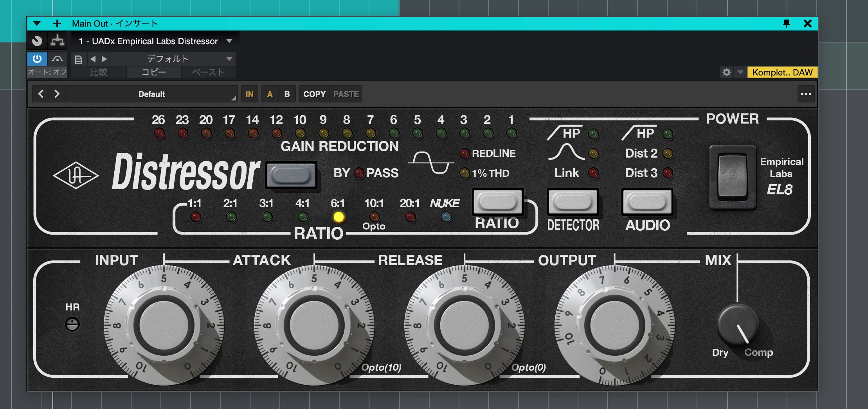Viewport: 868px width, 409px height.
Task: Select the 3:1 ratio LED
Action: click(267, 217)
